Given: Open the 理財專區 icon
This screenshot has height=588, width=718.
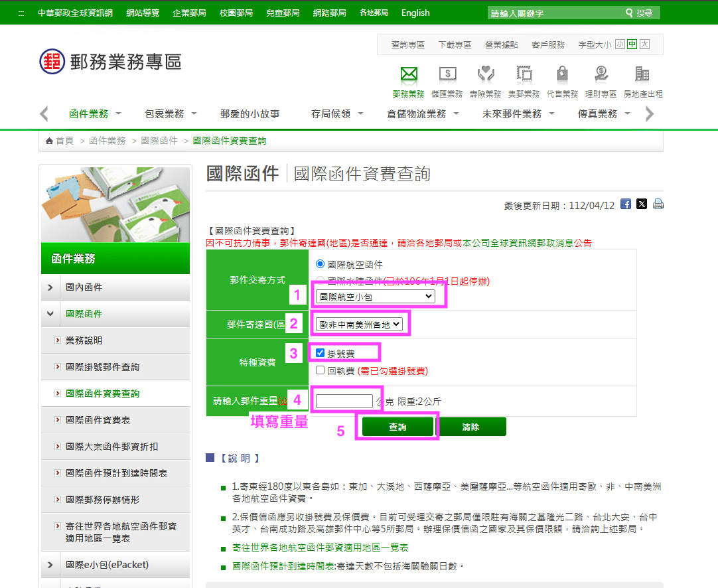Looking at the screenshot, I should pos(601,74).
